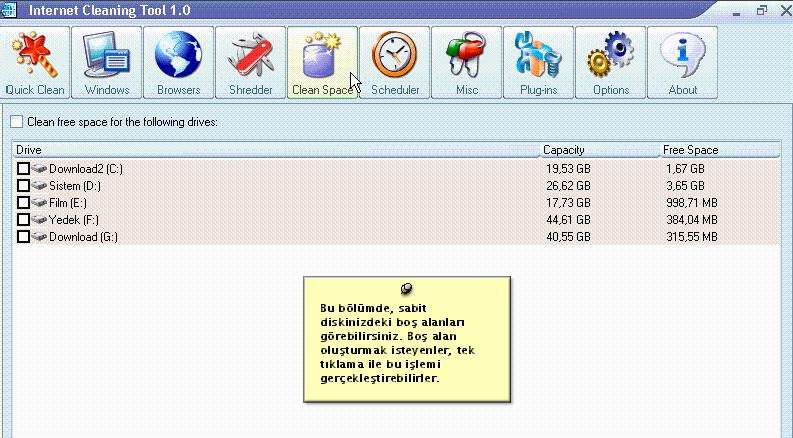Viewport: 793px width, 438px height.
Task: Open the Misc section
Action: coord(466,63)
